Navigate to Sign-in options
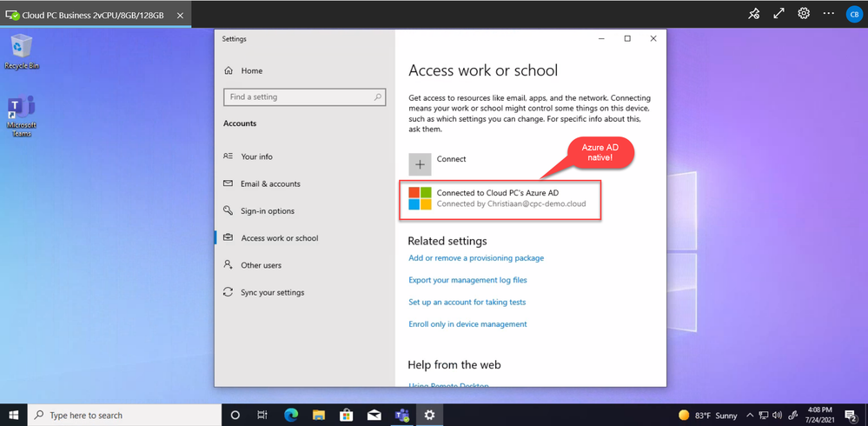The width and height of the screenshot is (868, 426). click(x=268, y=210)
